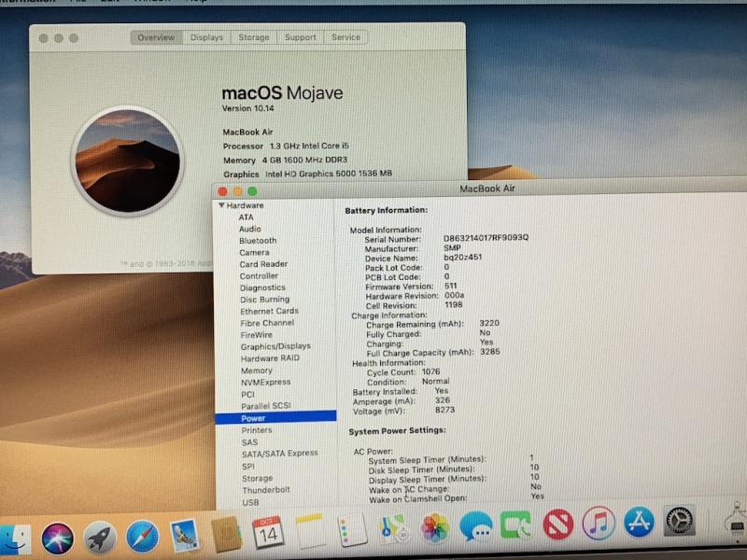
Task: Select Hardware RAID in sidebar
Action: [270, 358]
